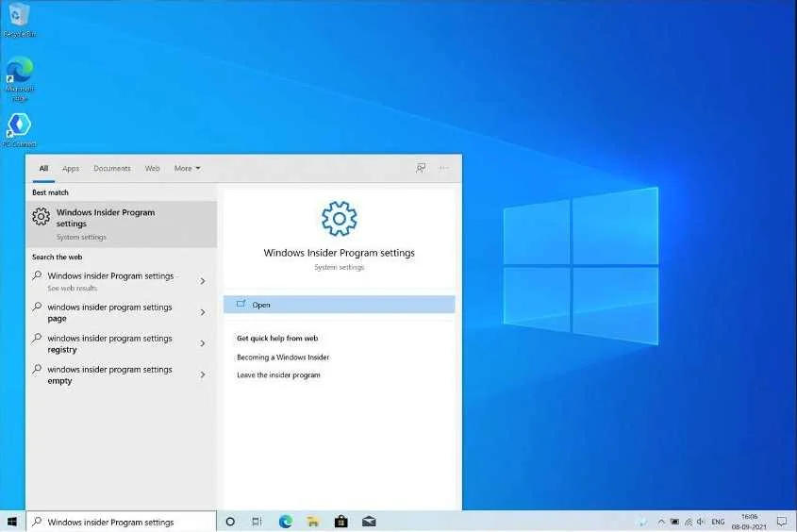797x532 pixels.
Task: Click the volume speaker icon
Action: pyautogui.click(x=702, y=522)
